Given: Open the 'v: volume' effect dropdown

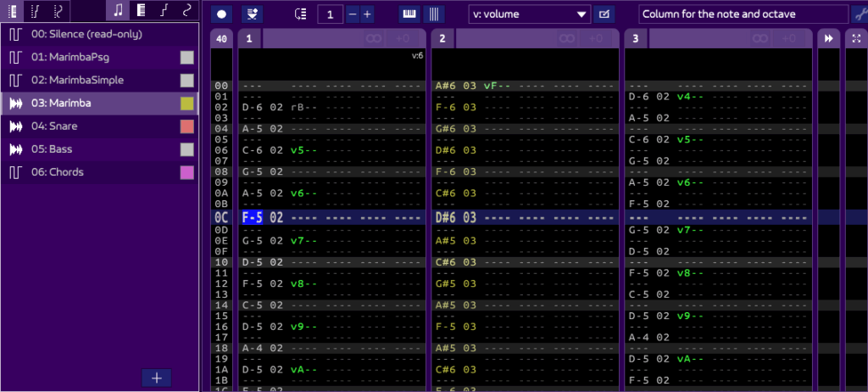Looking at the screenshot, I should (529, 14).
